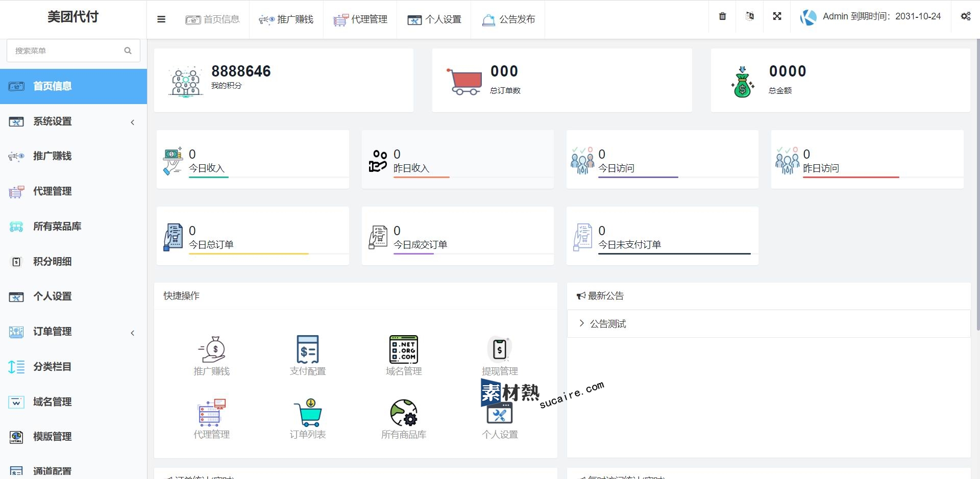Open the gears settings icon at top right
Screen dimensions: 980x479
tap(966, 16)
